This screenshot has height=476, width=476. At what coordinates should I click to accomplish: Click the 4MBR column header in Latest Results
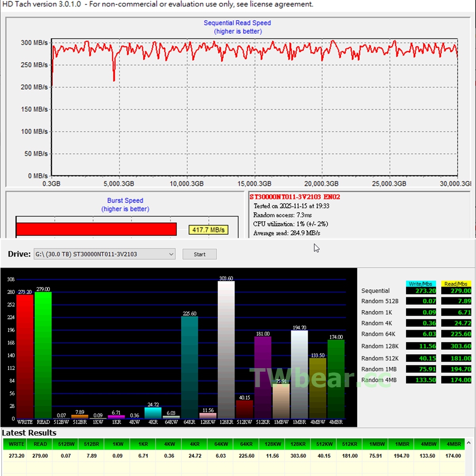(x=453, y=444)
